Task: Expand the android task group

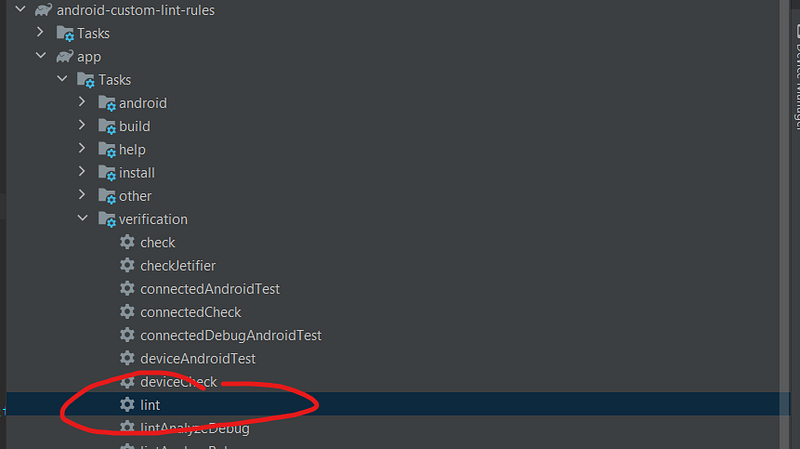Action: tap(82, 102)
